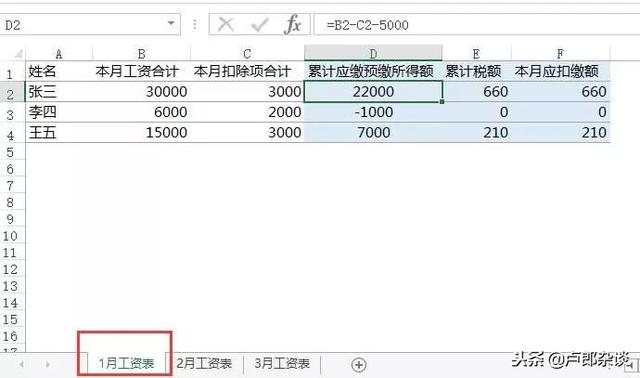Click the next sheet navigation arrow

tap(48, 364)
